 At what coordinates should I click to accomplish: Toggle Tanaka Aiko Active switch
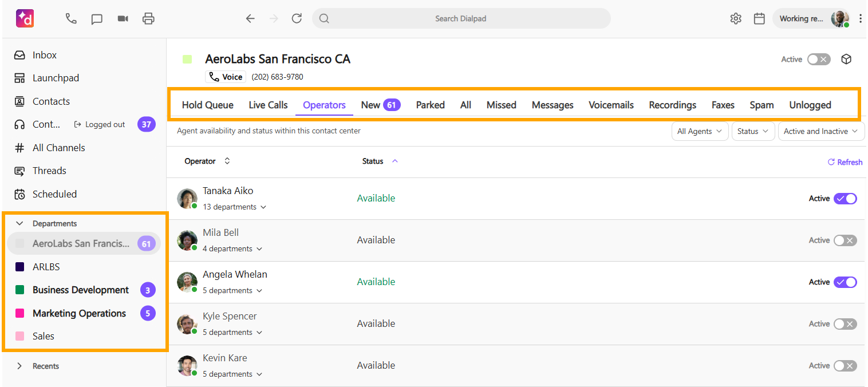pyautogui.click(x=845, y=198)
